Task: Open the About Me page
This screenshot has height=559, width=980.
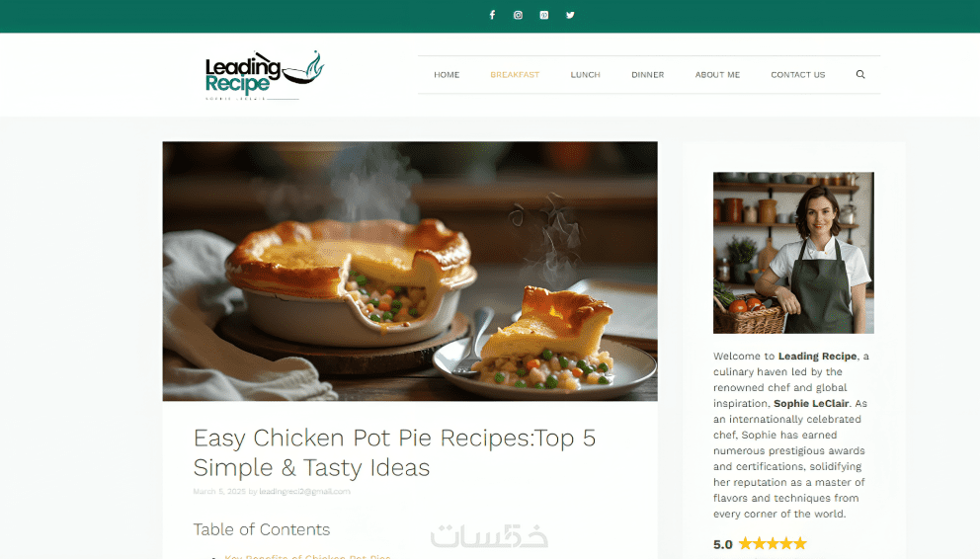Action: tap(717, 74)
